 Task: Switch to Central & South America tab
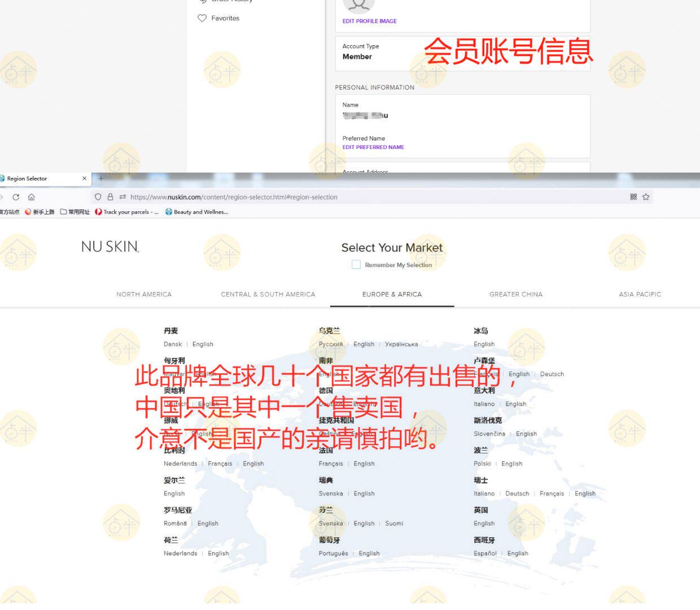tap(268, 294)
